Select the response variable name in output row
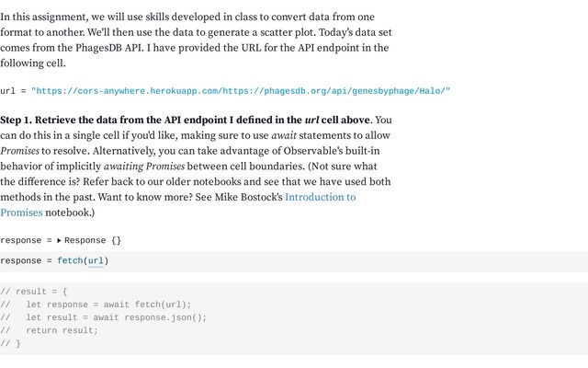The height and width of the screenshot is (368, 588). (20, 240)
